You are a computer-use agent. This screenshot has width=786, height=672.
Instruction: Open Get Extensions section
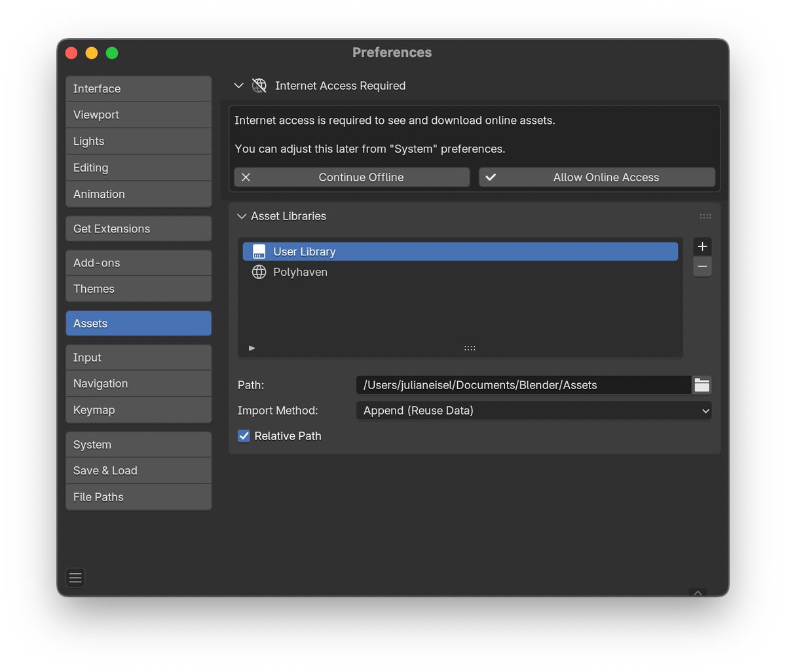(x=139, y=229)
